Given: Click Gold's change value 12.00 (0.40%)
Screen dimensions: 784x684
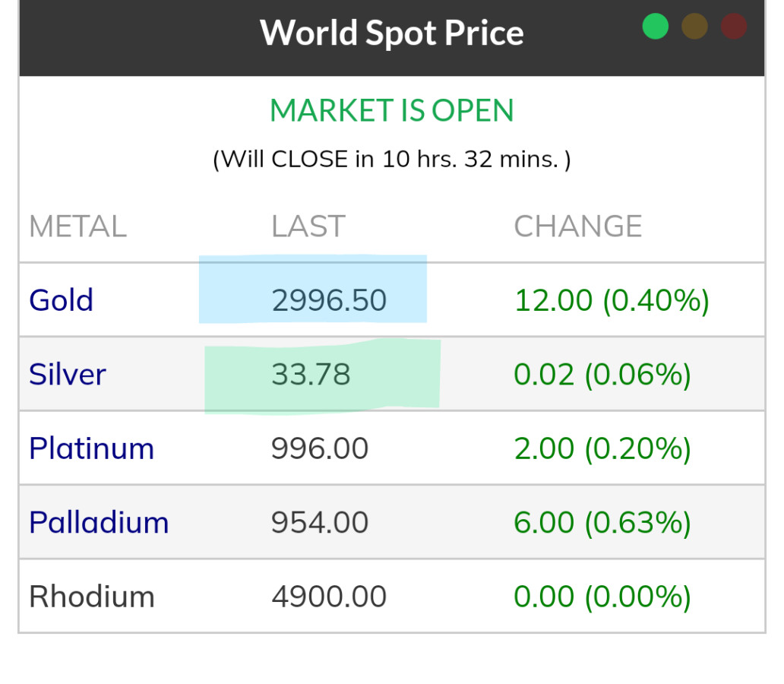Looking at the screenshot, I should tap(612, 300).
